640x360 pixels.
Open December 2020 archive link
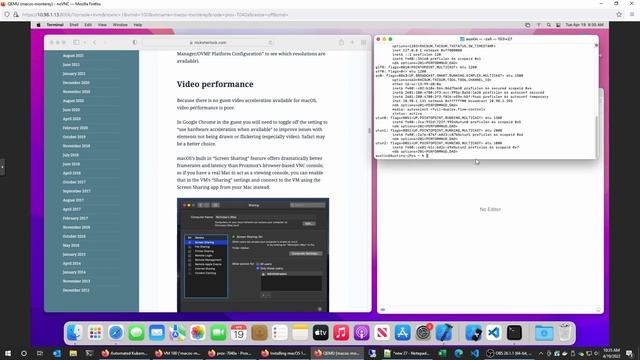point(76,82)
